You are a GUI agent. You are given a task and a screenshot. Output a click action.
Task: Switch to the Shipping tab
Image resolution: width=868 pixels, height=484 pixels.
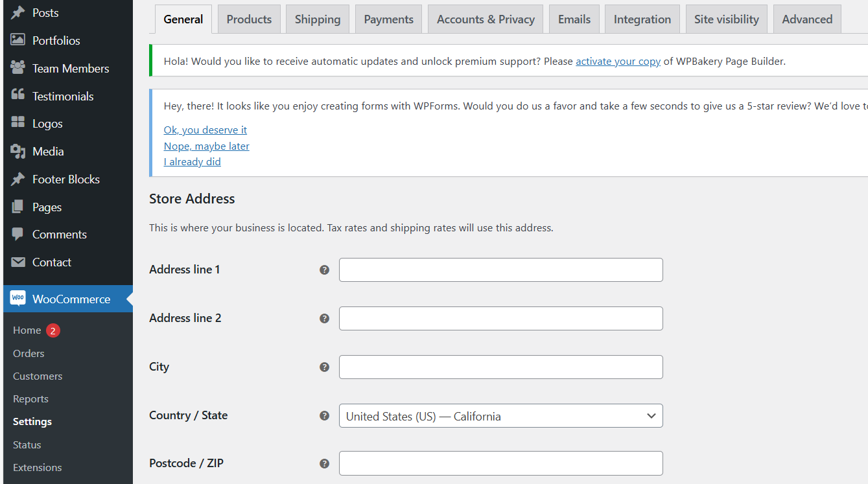tap(317, 19)
